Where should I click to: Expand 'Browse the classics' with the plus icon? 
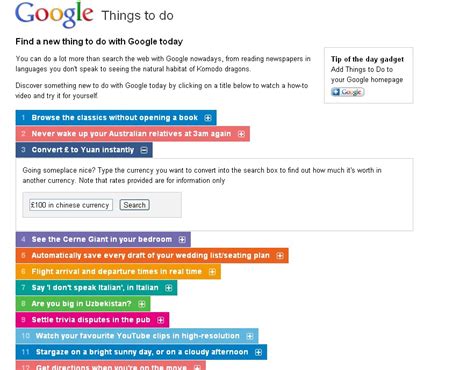tap(208, 118)
